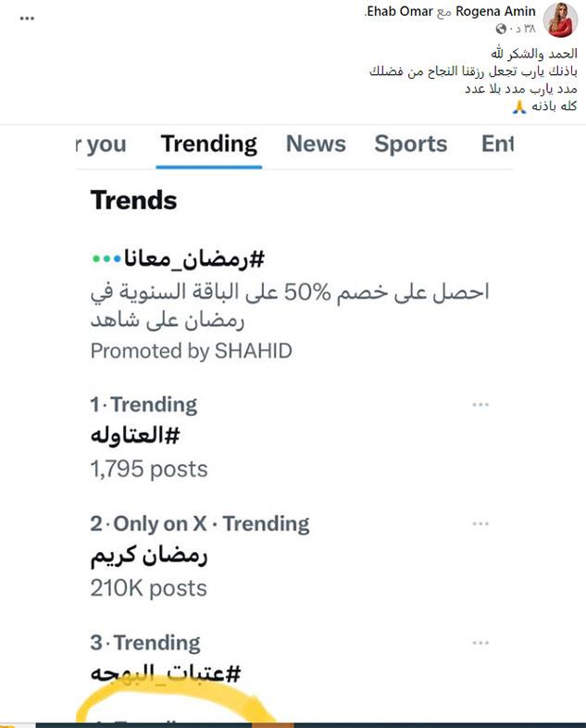Open the post options three-dot menu

pos(26,17)
